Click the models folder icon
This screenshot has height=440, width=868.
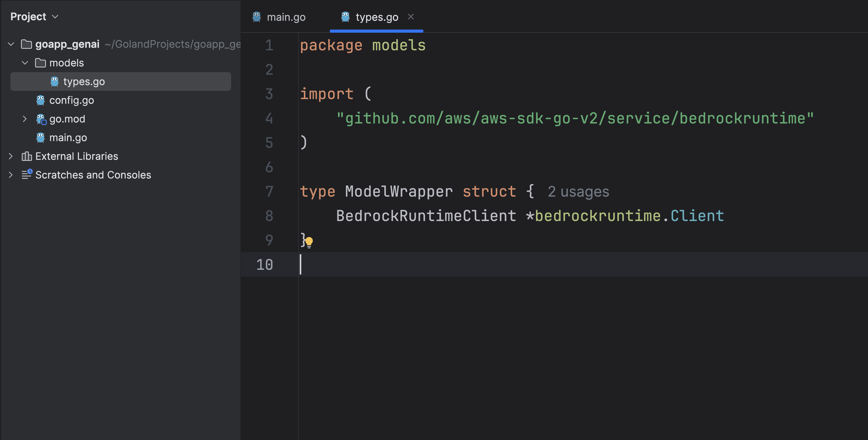41,63
